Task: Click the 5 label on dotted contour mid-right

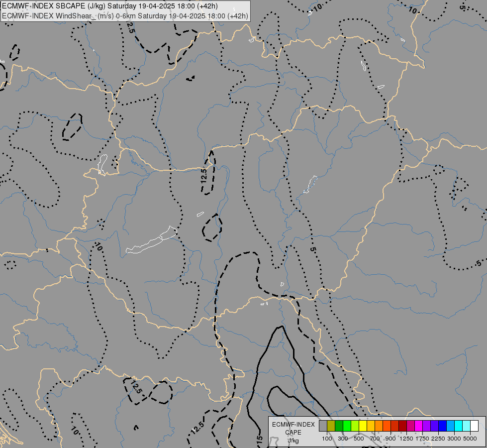Action: (313, 249)
